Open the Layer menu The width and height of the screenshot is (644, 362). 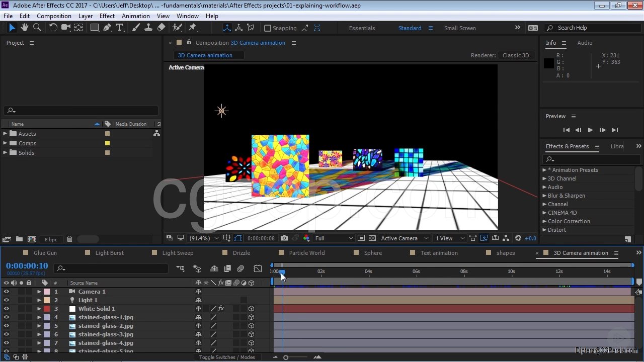[86, 16]
